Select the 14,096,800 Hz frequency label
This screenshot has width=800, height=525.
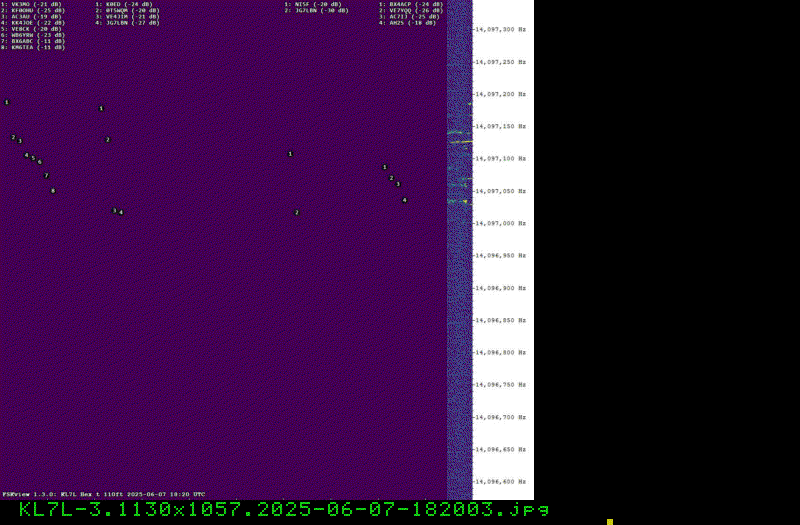coord(500,352)
